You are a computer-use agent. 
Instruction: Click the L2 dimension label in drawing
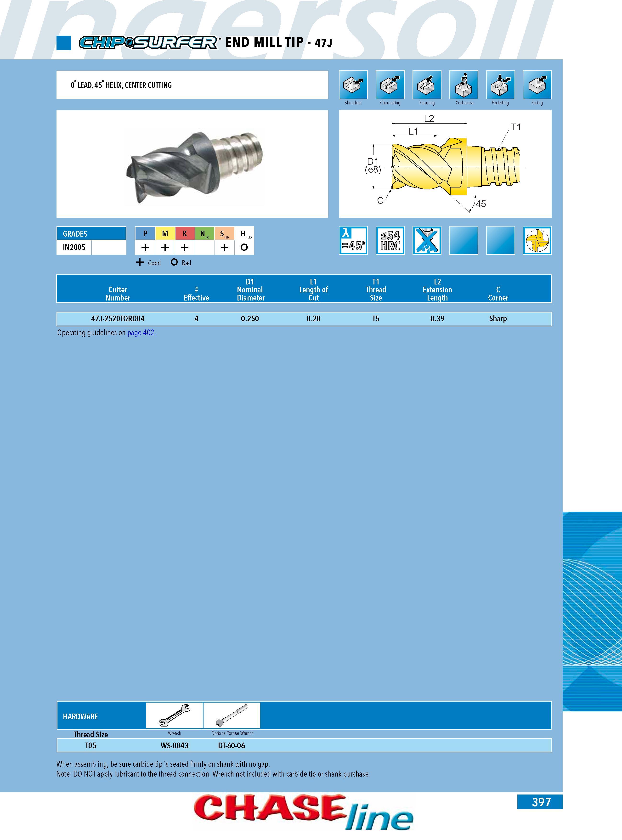[429, 118]
